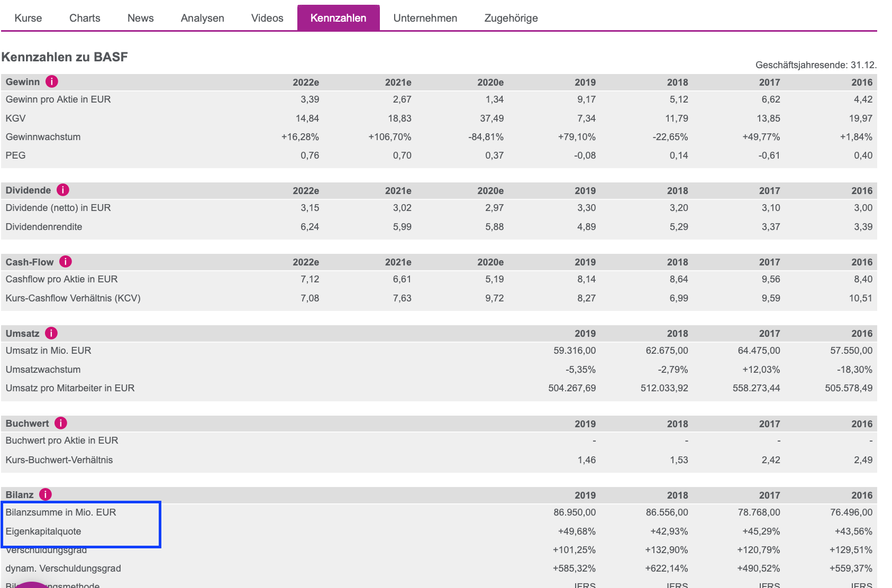This screenshot has height=588, width=892.
Task: Click the 2017 column header in Bilanz table
Action: 770,495
